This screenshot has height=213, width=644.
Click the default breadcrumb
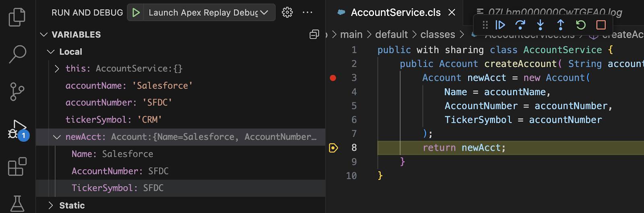(392, 35)
